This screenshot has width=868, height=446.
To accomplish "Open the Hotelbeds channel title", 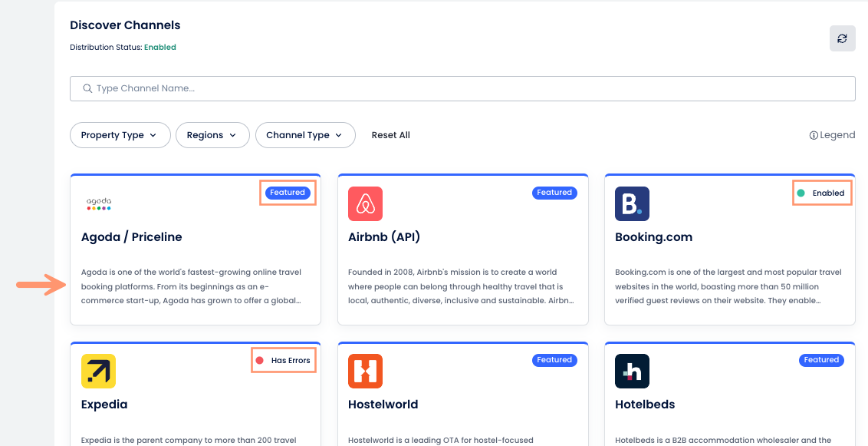I will [x=645, y=405].
